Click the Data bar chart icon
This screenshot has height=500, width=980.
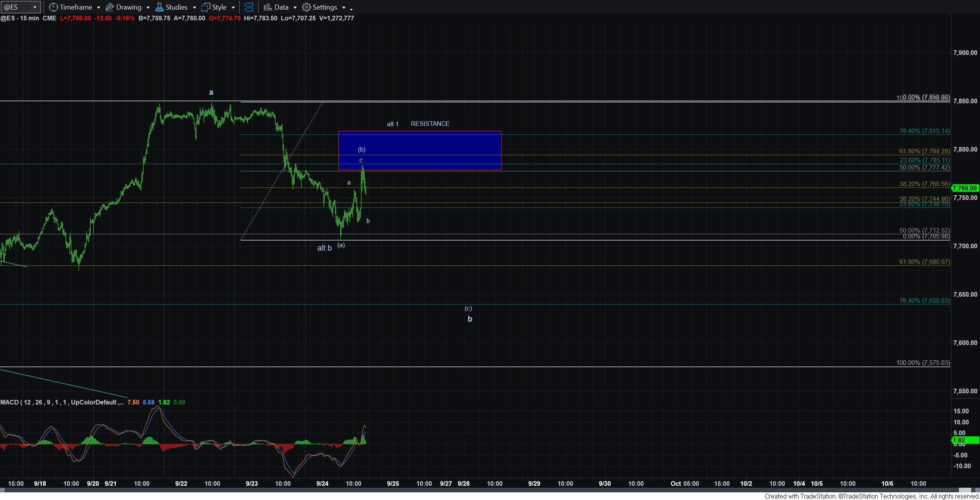(x=267, y=7)
